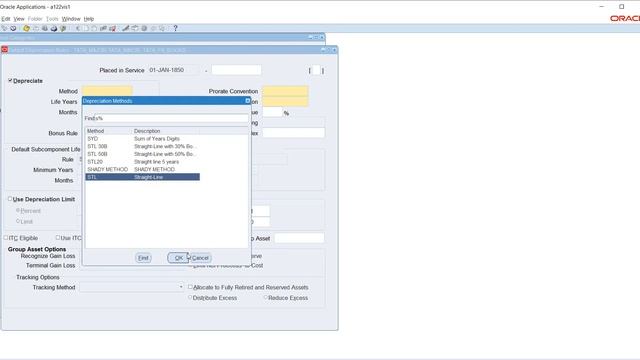Close the Depreciation Methods list dialog

247,100
